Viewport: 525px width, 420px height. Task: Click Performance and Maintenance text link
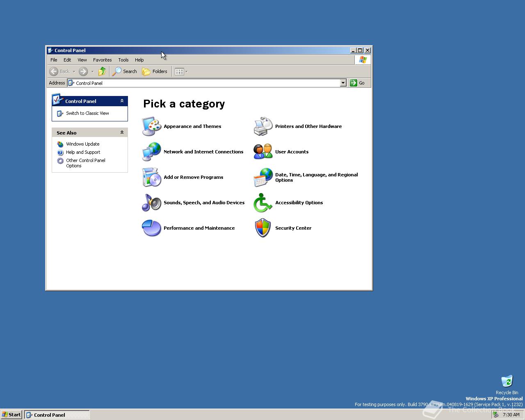(199, 228)
